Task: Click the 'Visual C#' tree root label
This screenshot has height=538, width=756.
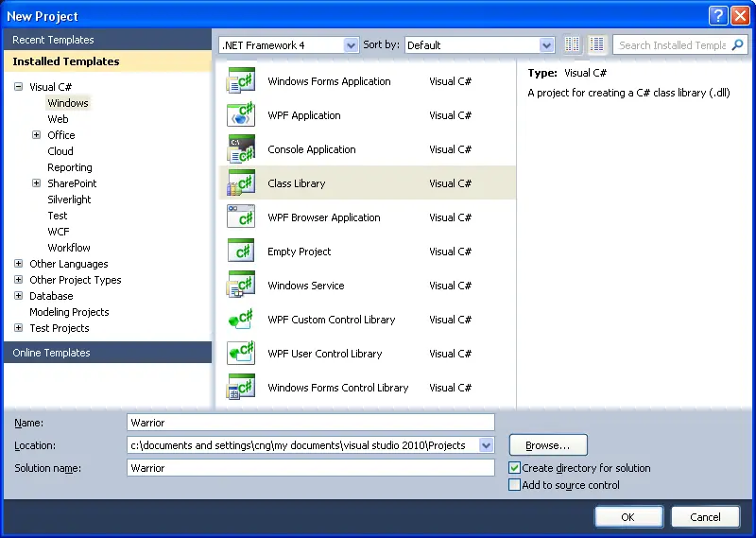Action: (50, 87)
